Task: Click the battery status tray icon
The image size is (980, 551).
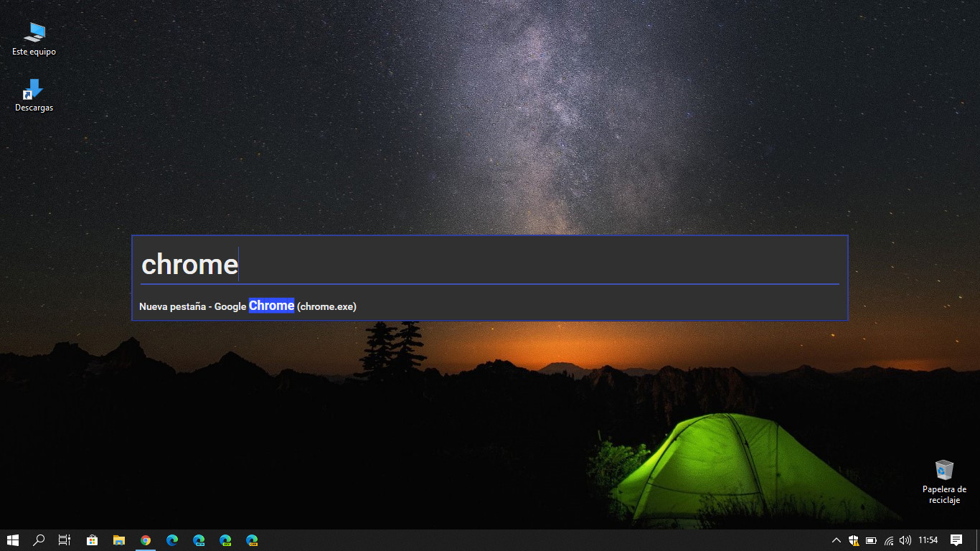Action: pos(871,540)
